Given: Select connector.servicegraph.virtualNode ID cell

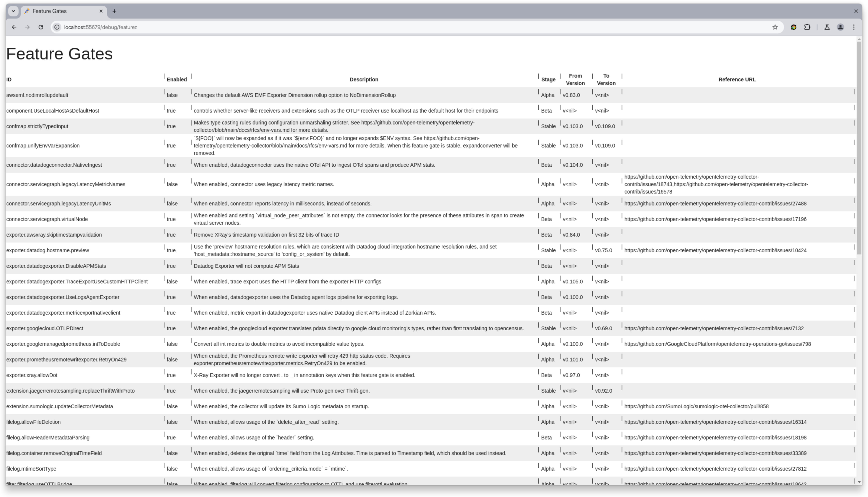Looking at the screenshot, I should click(47, 220).
